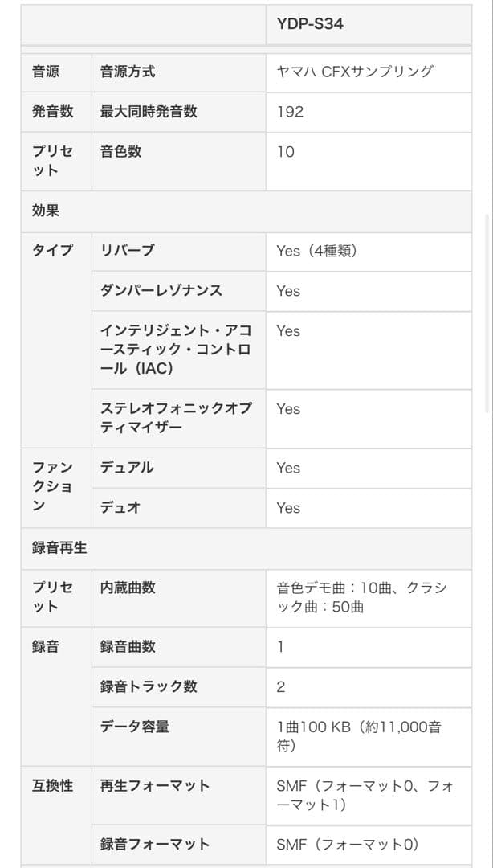Click the 内蔵曲数 value listing demo songs
Viewport: 493px width, 868px height.
(361, 597)
